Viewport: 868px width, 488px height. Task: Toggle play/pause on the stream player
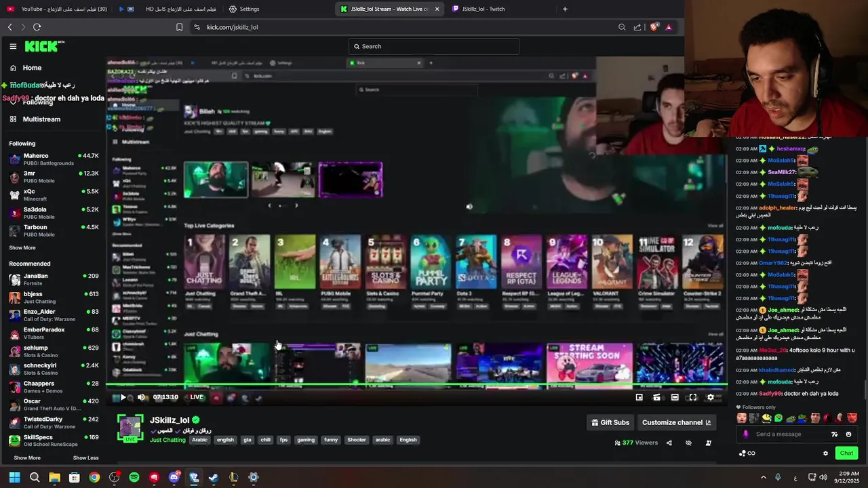coord(123,397)
